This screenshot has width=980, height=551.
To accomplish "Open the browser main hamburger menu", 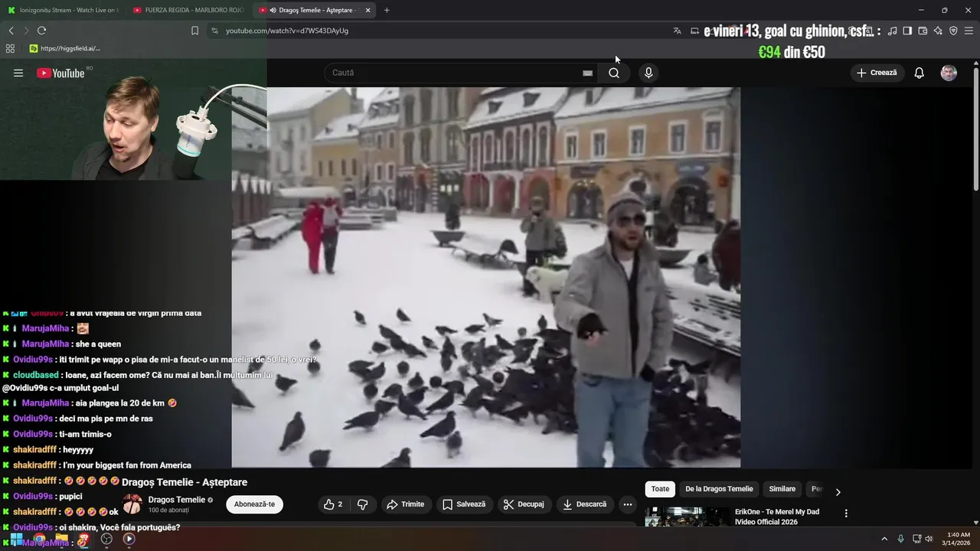I will [969, 31].
